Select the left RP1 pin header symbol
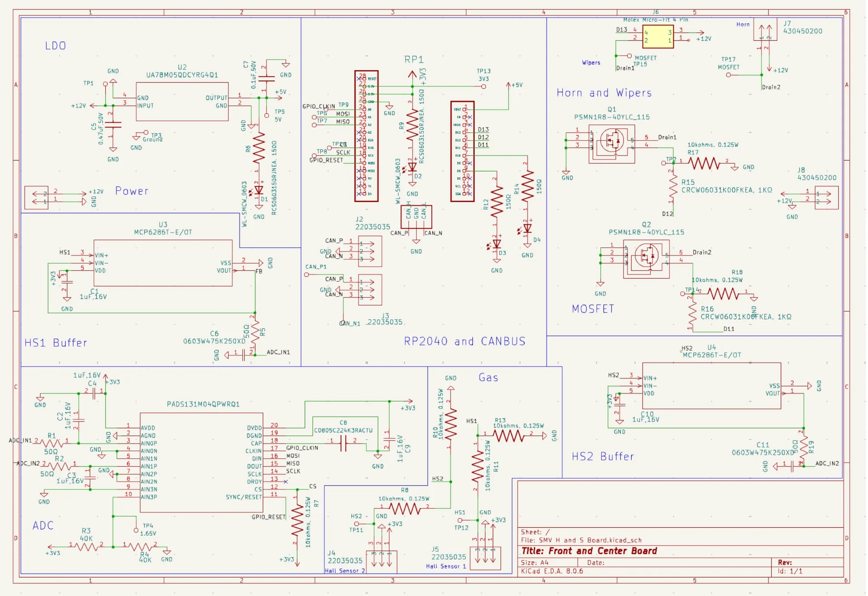Viewport: 868px width, 596px height. (x=367, y=136)
